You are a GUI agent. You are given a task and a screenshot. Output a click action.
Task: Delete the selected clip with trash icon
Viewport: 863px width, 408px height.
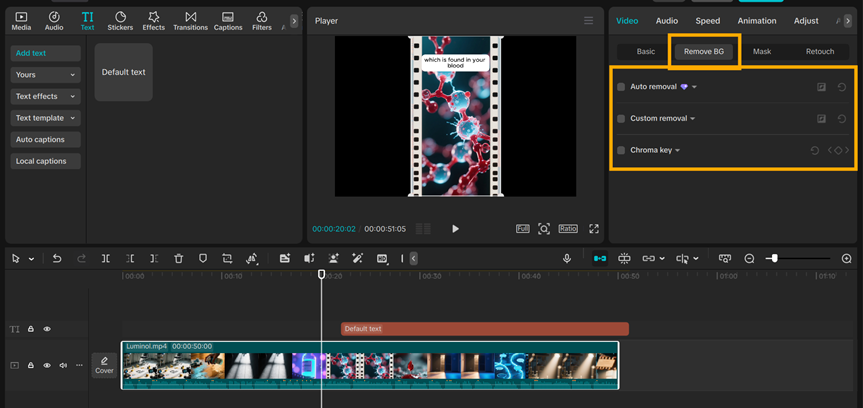(178, 259)
